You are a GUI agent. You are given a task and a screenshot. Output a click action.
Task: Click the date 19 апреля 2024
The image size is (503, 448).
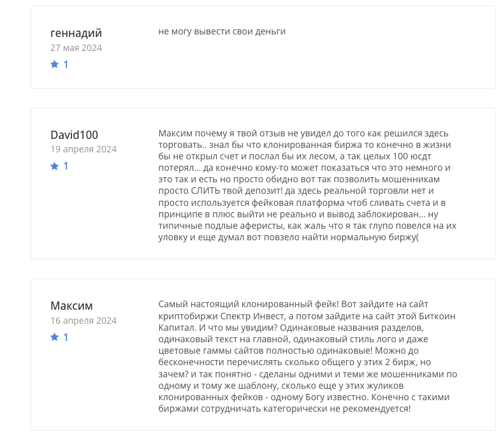[84, 149]
